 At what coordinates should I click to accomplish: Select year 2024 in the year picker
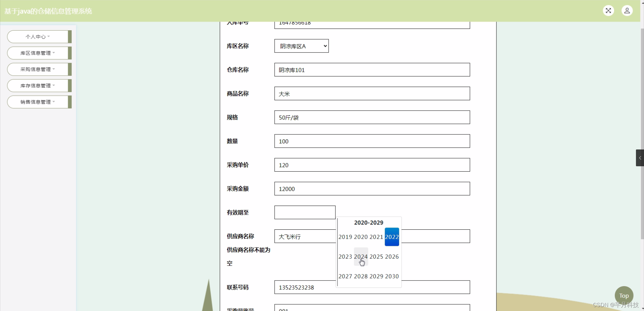[361, 257]
